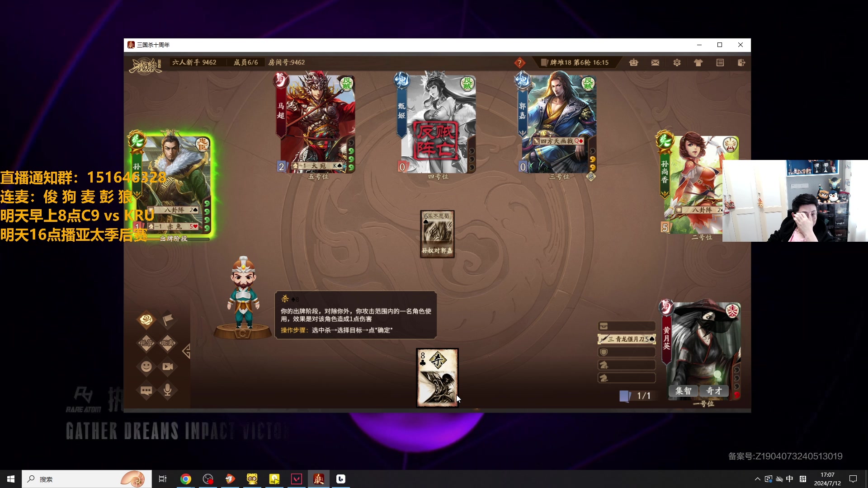This screenshot has height=488, width=868.
Task: Open Google Chrome from the taskbar
Action: (x=186, y=479)
